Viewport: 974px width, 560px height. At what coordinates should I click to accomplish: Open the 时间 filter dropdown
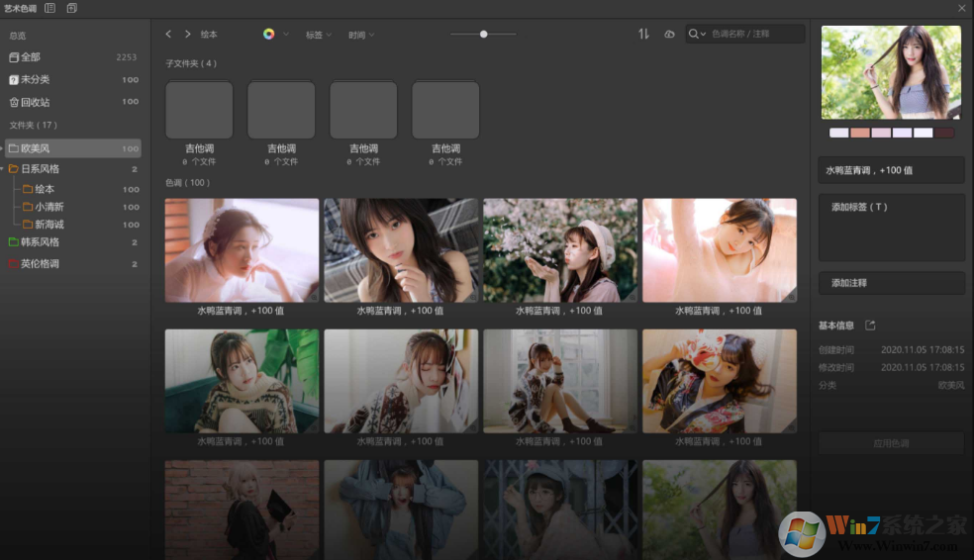coord(361,35)
